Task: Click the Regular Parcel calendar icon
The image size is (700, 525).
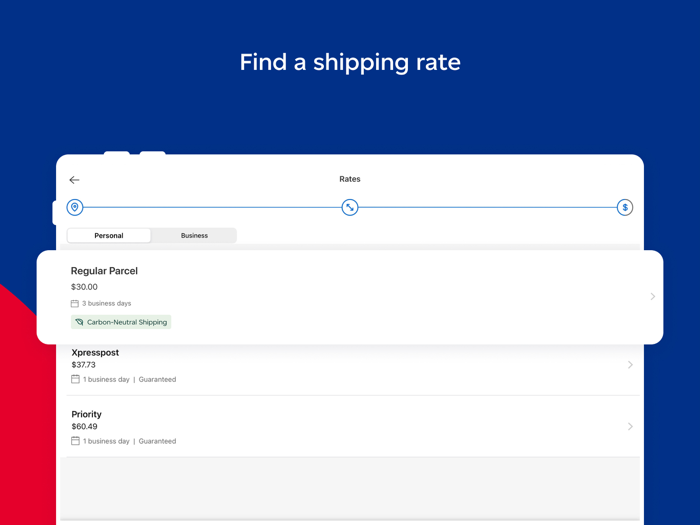Action: click(x=75, y=303)
